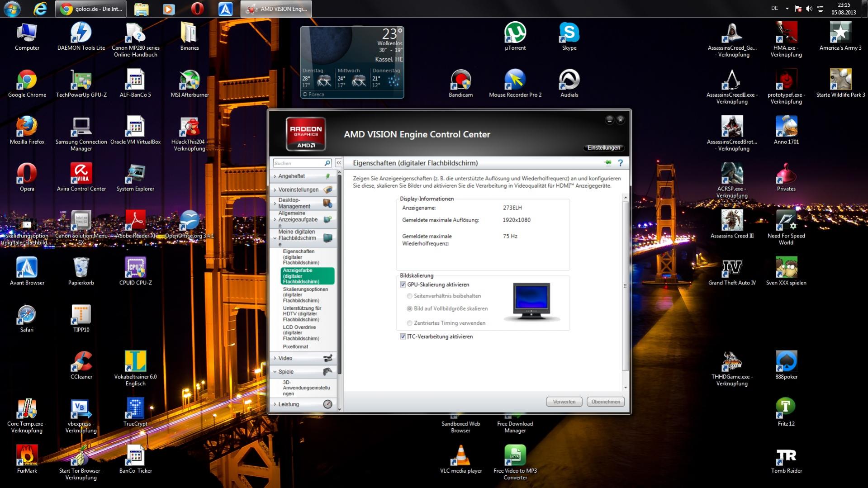
Task: Open help with the question mark icon
Action: [x=621, y=163]
